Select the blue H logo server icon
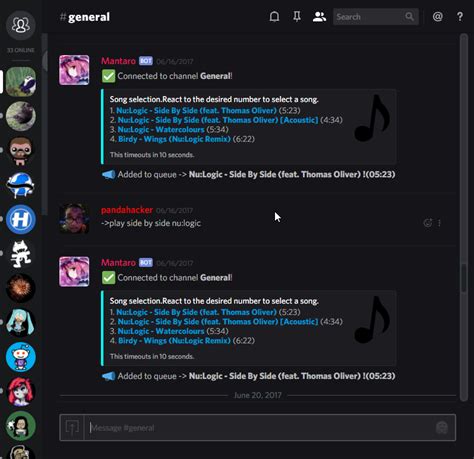The width and height of the screenshot is (474, 459). [x=21, y=219]
